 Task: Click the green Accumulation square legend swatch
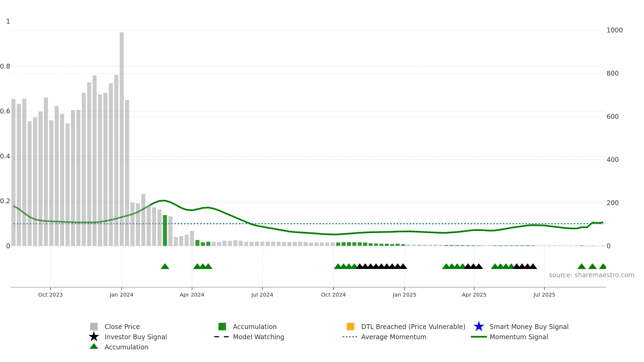tap(222, 327)
